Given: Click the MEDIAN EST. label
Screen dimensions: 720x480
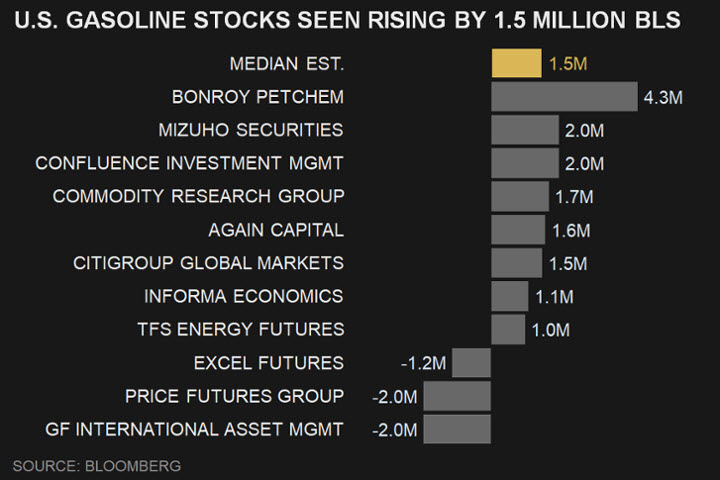Looking at the screenshot, I should pyautogui.click(x=286, y=64).
